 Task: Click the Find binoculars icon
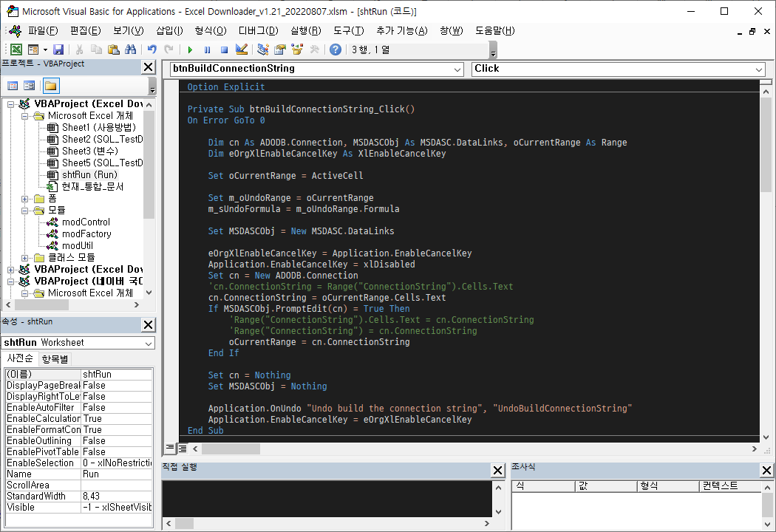tap(131, 50)
